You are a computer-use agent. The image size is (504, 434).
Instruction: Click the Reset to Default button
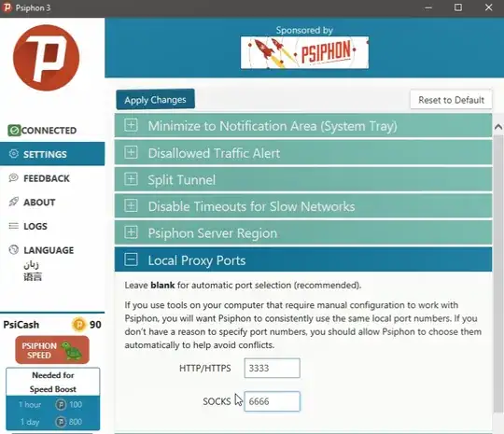click(451, 100)
